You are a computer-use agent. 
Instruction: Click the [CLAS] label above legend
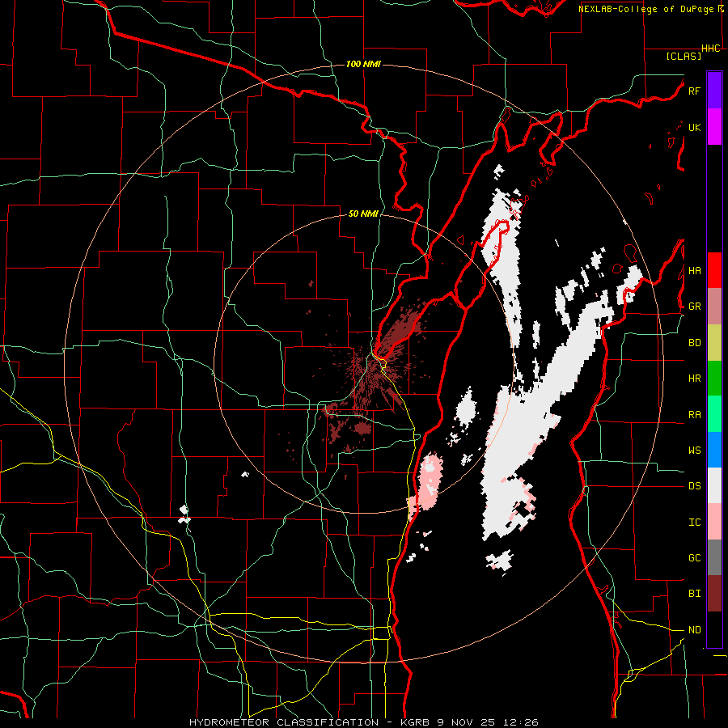click(684, 56)
